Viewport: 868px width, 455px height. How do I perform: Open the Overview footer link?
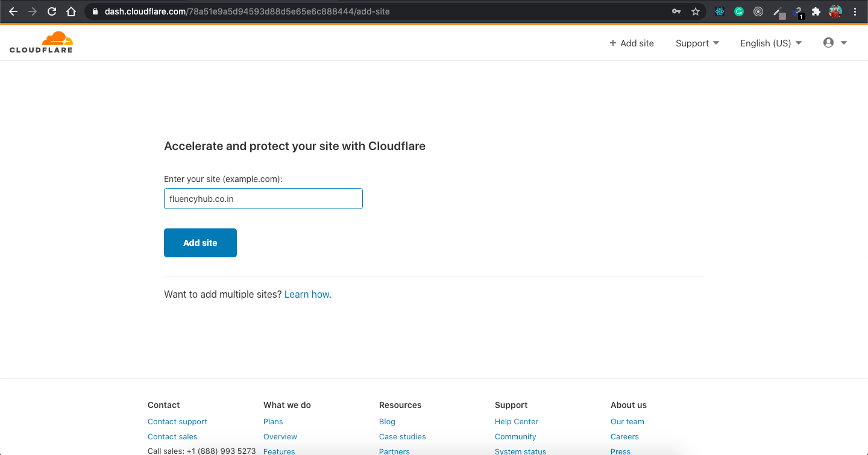[280, 437]
